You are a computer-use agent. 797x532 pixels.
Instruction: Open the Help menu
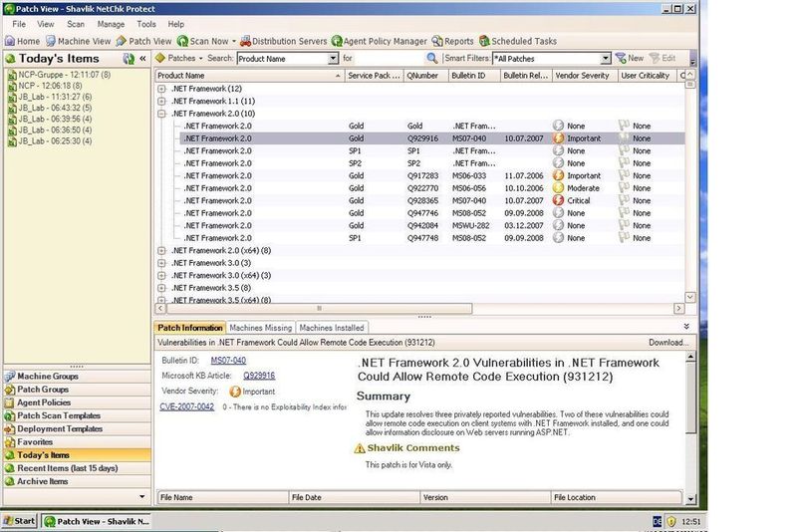(176, 24)
